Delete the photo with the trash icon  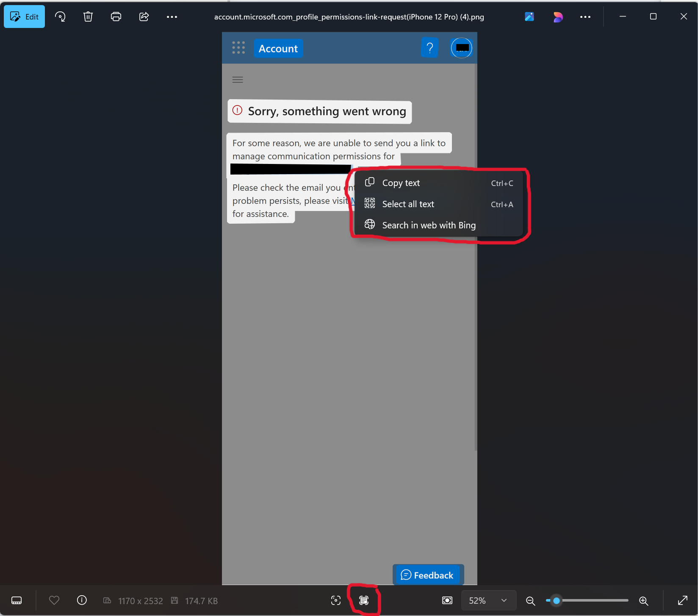[88, 17]
